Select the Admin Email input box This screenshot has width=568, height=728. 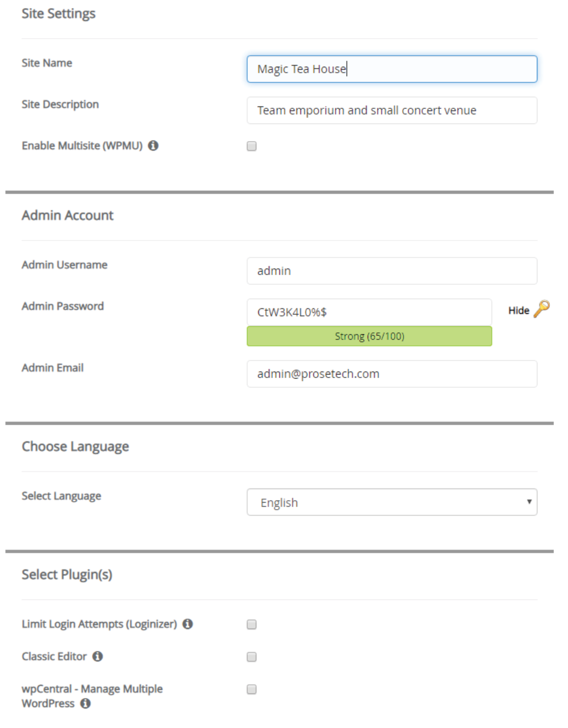pyautogui.click(x=391, y=374)
